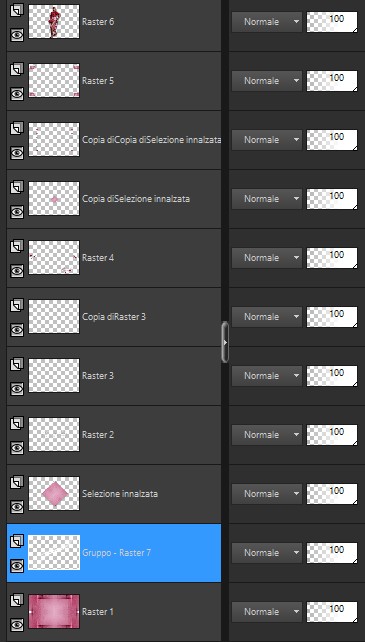The height and width of the screenshot is (642, 365).
Task: Open blend mode dropdown for Raster 3
Action: (x=267, y=375)
